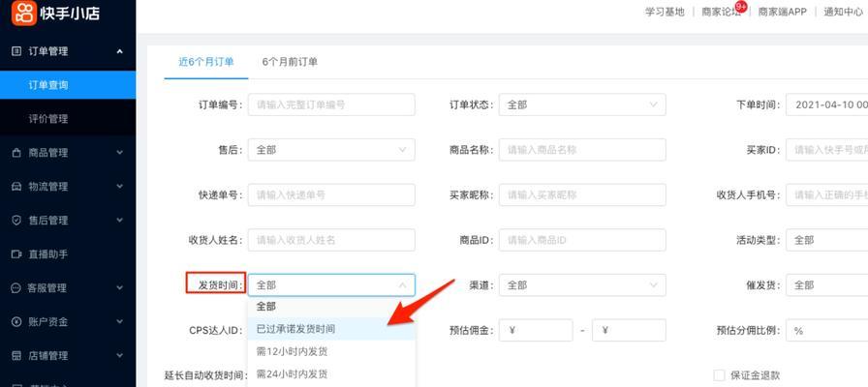Viewport: 868px width, 387px height.
Task: Expand the 商品管理 sidebar menu
Action: point(119,153)
